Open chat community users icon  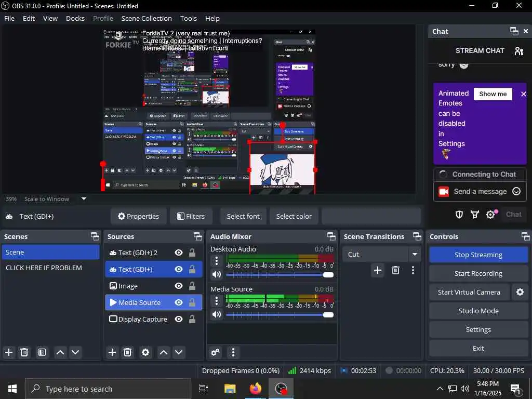coord(519,51)
